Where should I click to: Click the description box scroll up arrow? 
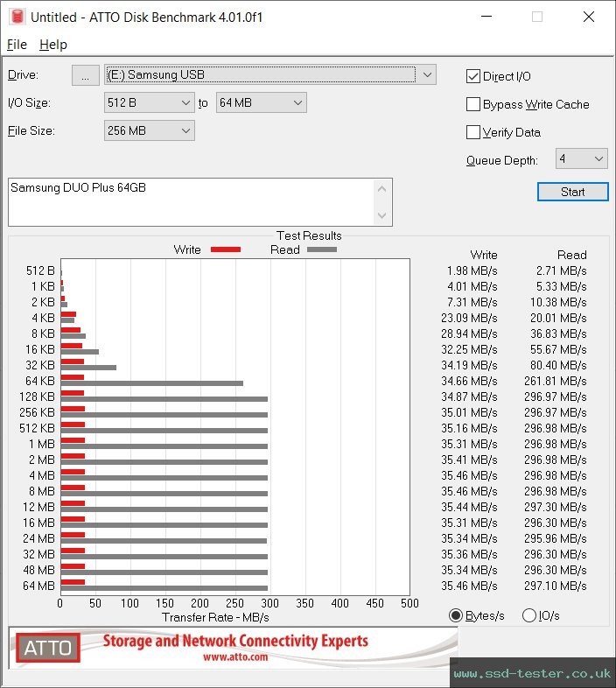click(x=382, y=189)
